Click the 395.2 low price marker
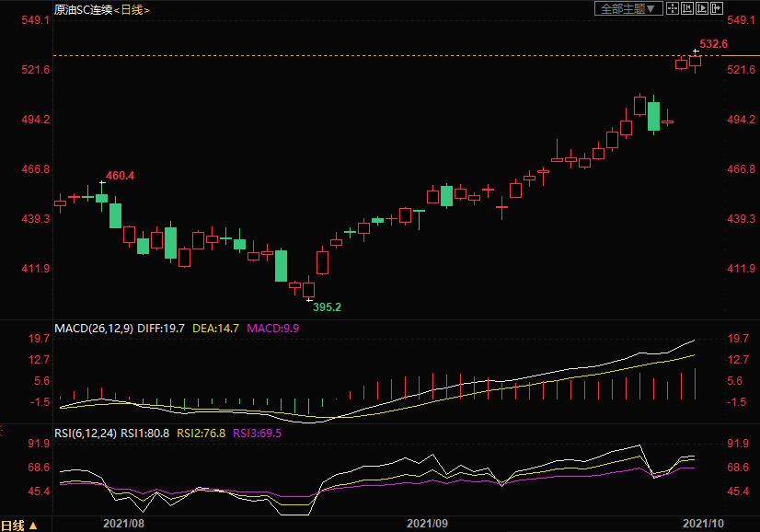 coord(327,307)
